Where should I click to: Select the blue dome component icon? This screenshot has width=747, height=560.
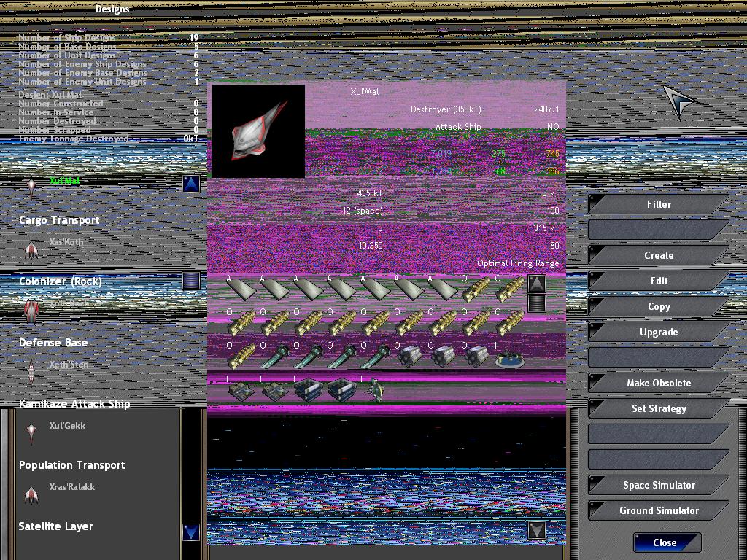pyautogui.click(x=509, y=357)
